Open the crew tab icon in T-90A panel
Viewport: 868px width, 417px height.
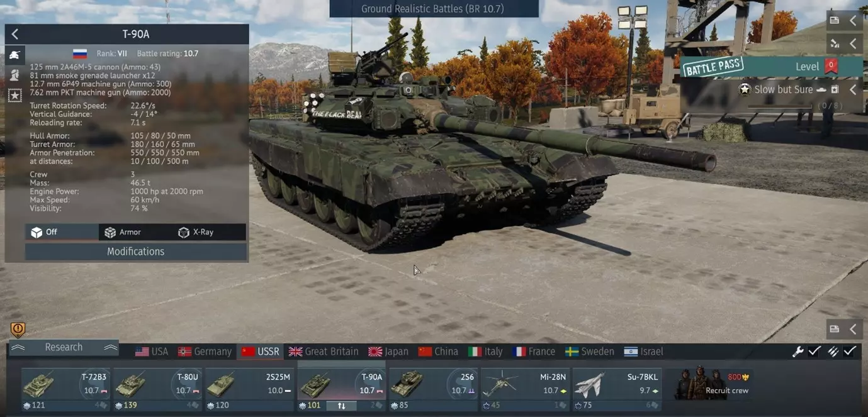coord(14,75)
